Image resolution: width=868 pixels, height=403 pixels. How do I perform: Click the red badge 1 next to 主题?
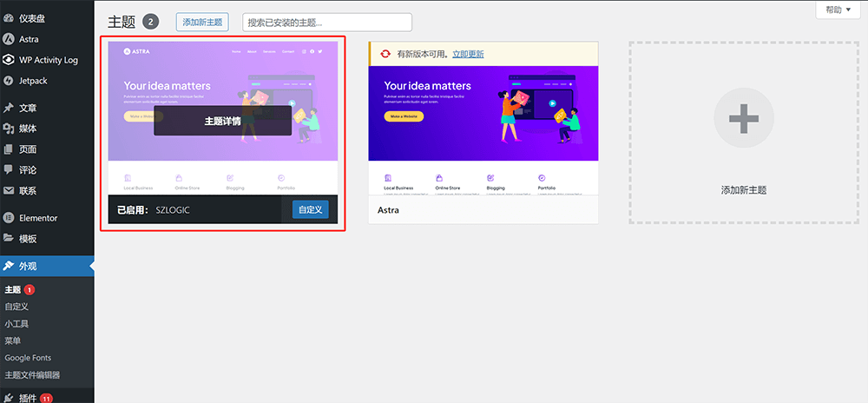point(30,289)
